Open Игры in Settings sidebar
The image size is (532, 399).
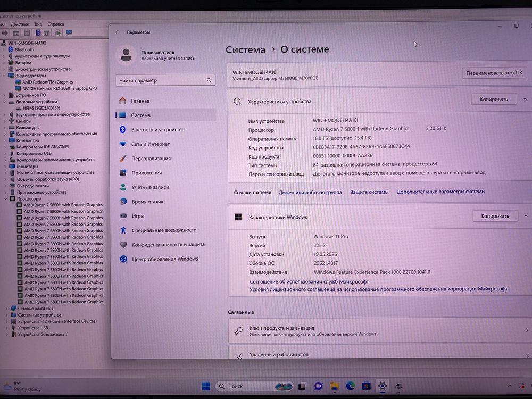(165, 216)
